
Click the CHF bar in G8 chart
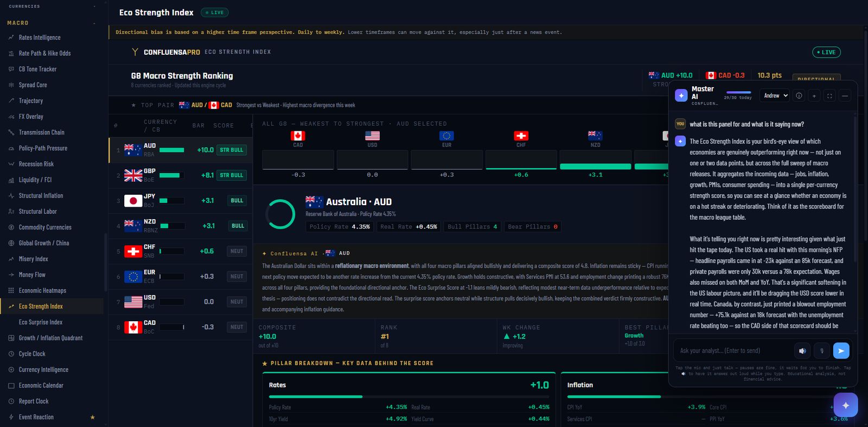coord(521,160)
